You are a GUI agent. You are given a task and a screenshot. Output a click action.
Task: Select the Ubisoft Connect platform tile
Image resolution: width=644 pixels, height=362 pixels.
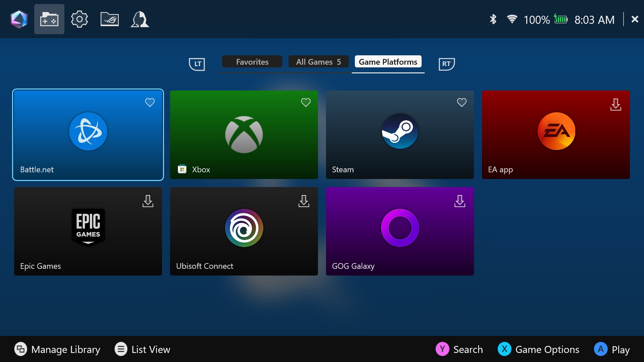coord(244,231)
